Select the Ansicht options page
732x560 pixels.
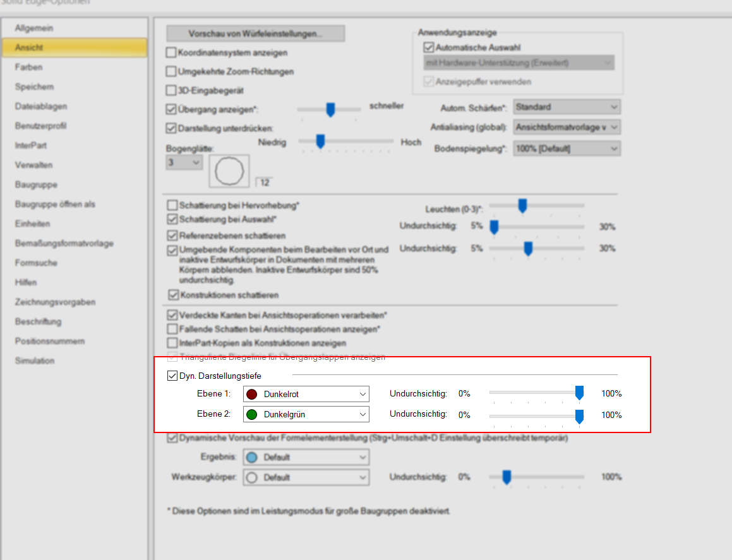click(75, 47)
